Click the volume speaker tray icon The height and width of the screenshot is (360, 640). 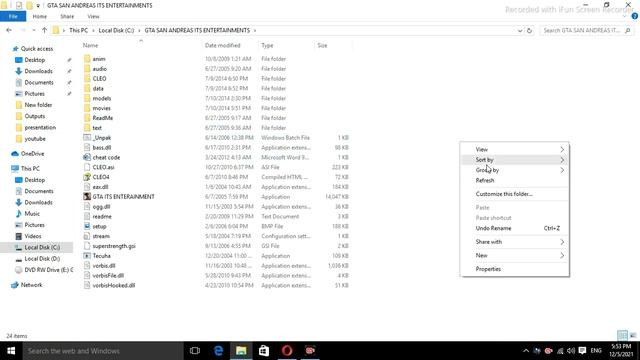[x=571, y=351]
